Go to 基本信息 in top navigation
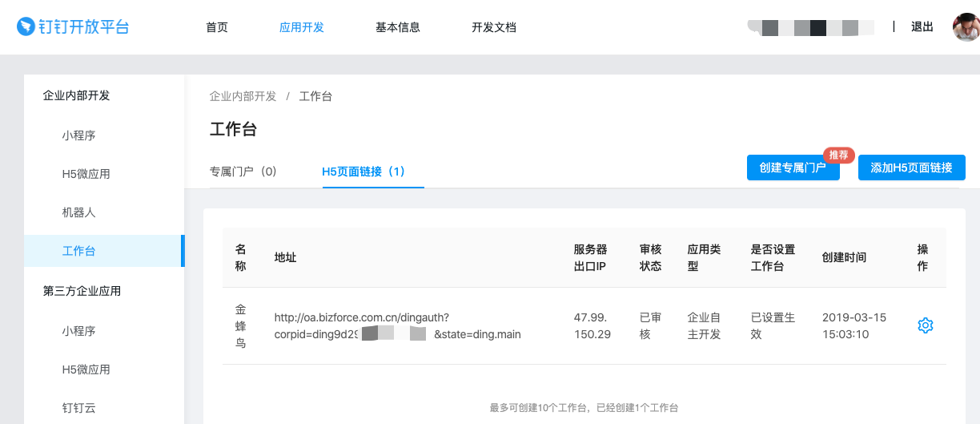Image resolution: width=980 pixels, height=424 pixels. [398, 27]
